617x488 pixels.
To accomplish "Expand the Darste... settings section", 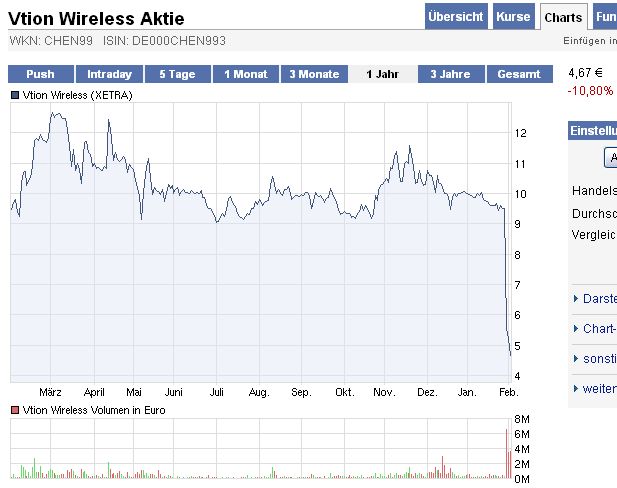I will point(595,299).
